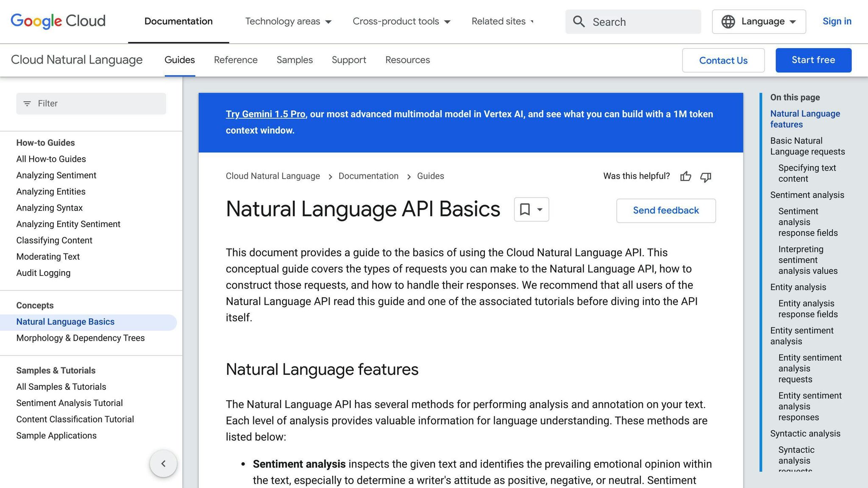Select Morphology & Dependency Trees page

pyautogui.click(x=81, y=338)
